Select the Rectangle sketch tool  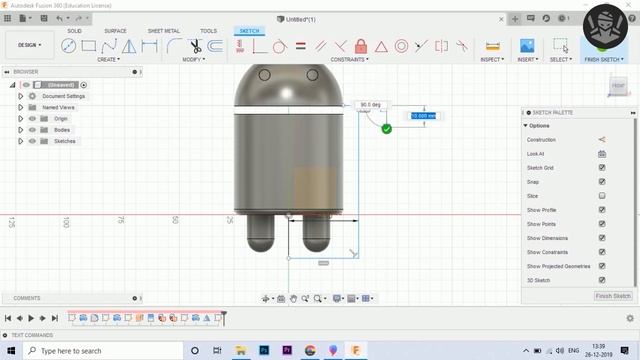(x=89, y=46)
